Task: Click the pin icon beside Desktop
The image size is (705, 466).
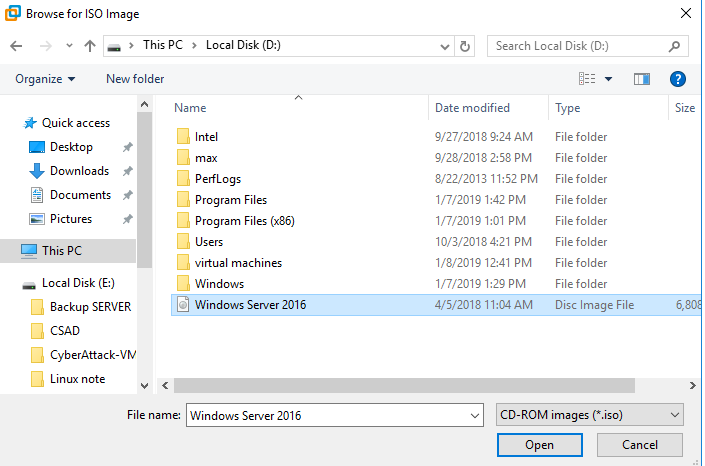Action: pyautogui.click(x=128, y=147)
